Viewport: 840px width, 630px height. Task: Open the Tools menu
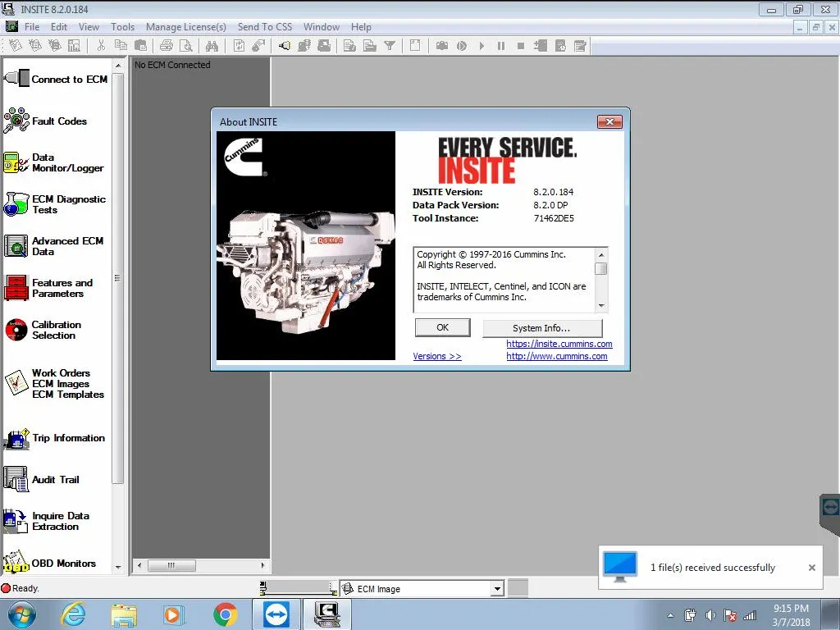pyautogui.click(x=123, y=27)
